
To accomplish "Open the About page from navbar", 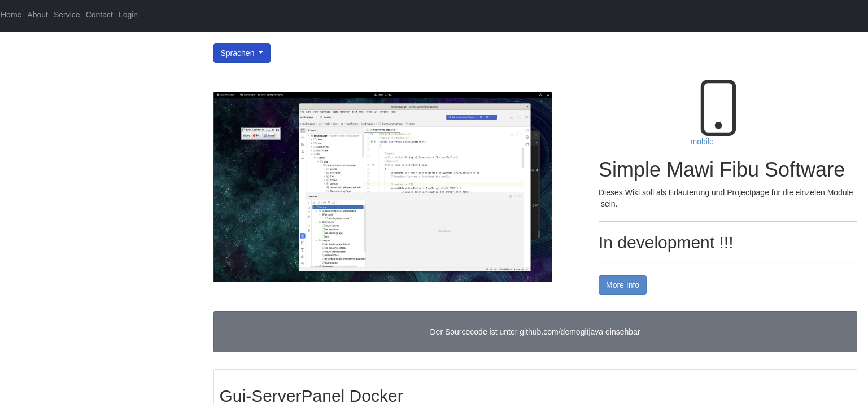I will [37, 15].
